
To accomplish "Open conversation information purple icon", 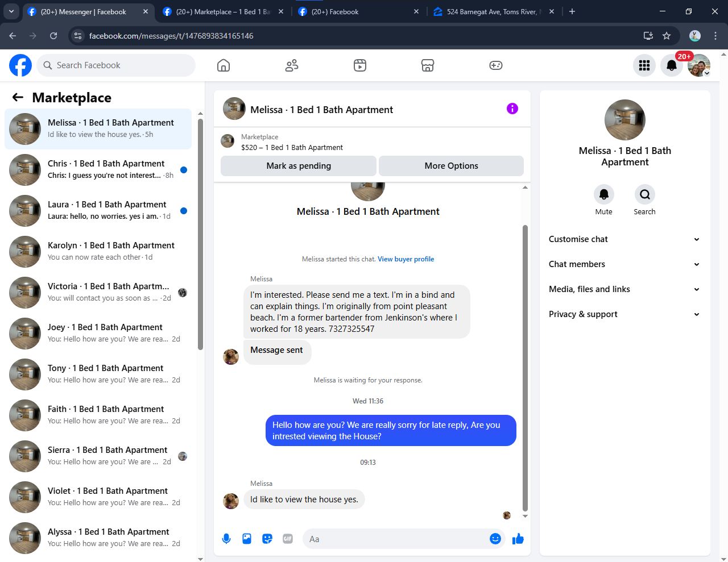I will tap(512, 109).
